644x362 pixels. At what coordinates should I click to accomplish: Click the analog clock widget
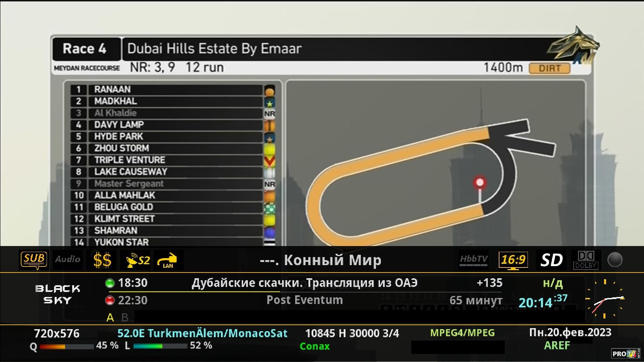tap(605, 299)
